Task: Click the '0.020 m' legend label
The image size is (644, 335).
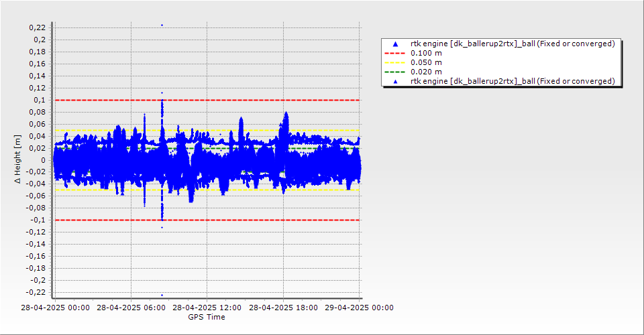Action: [x=427, y=72]
